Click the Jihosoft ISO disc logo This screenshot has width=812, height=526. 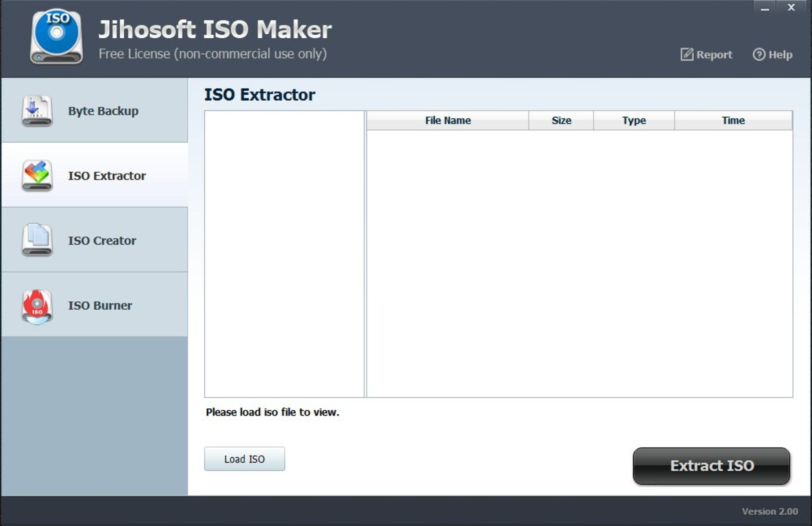(57, 37)
